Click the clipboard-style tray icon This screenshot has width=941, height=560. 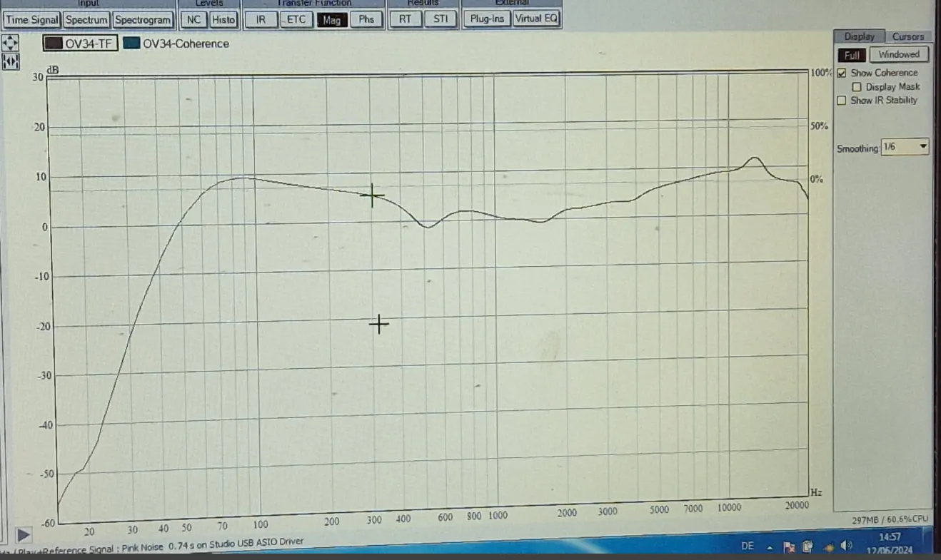click(x=807, y=546)
